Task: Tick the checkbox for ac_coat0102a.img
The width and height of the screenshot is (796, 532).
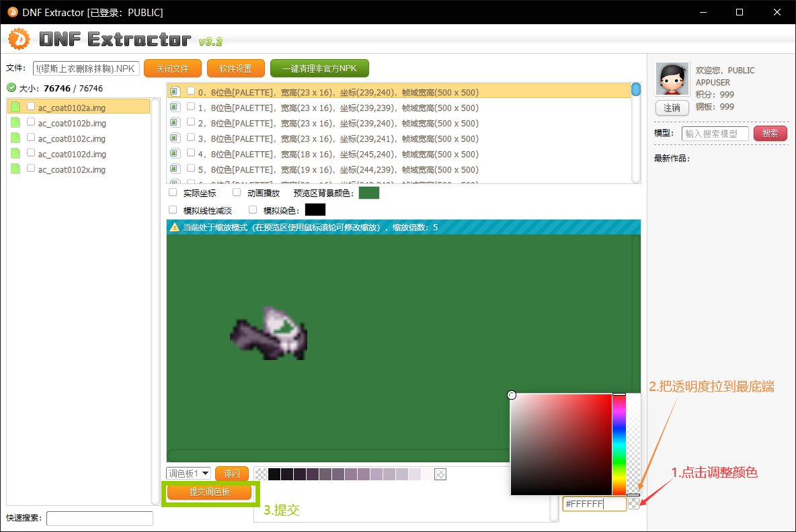Action: (x=31, y=107)
